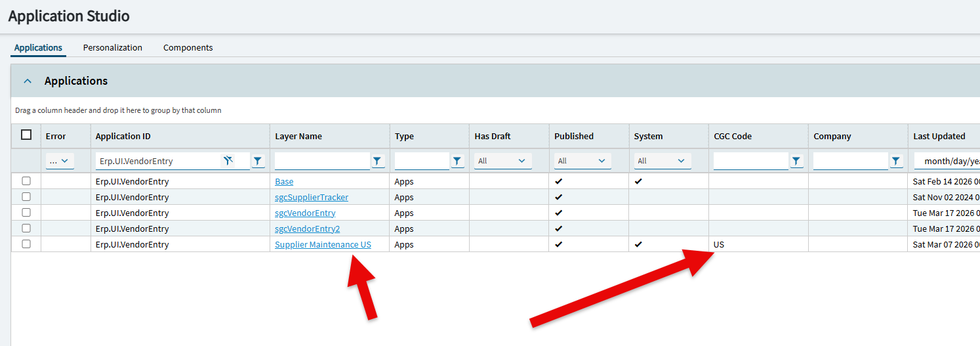The image size is (980, 346).
Task: Select System checkmark in Supplier Maintenance US row
Action: [638, 244]
